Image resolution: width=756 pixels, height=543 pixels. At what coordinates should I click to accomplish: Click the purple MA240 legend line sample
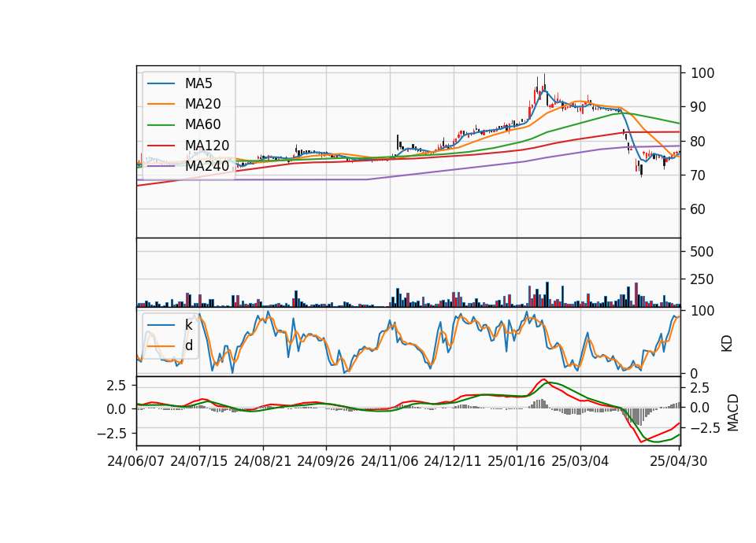[x=161, y=166]
